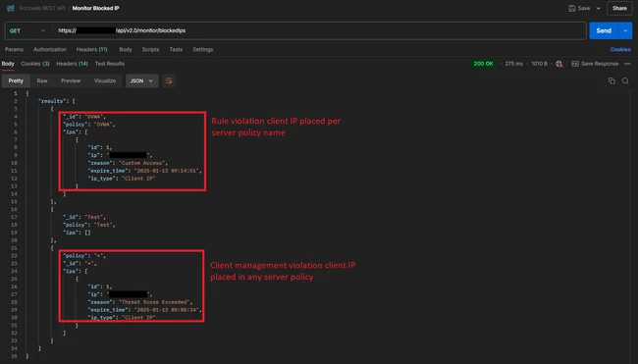Select the Pretty view mode
The width and height of the screenshot is (638, 364).
[16, 80]
